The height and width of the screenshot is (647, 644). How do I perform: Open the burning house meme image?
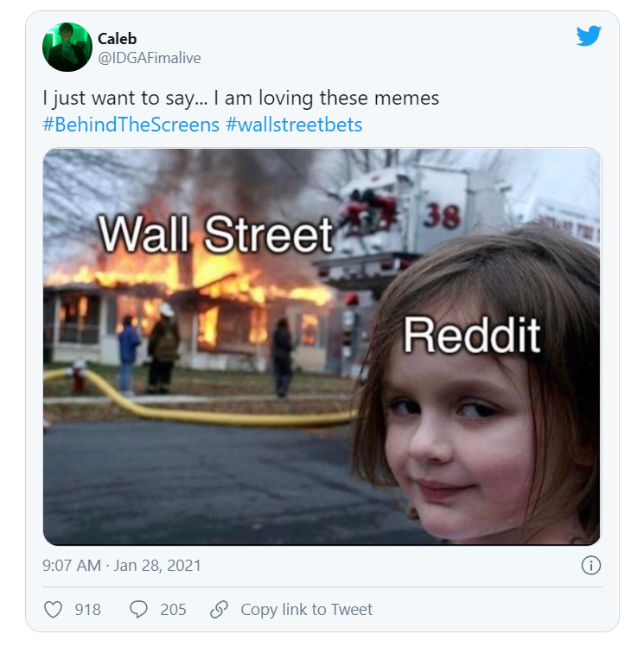tap(322, 347)
